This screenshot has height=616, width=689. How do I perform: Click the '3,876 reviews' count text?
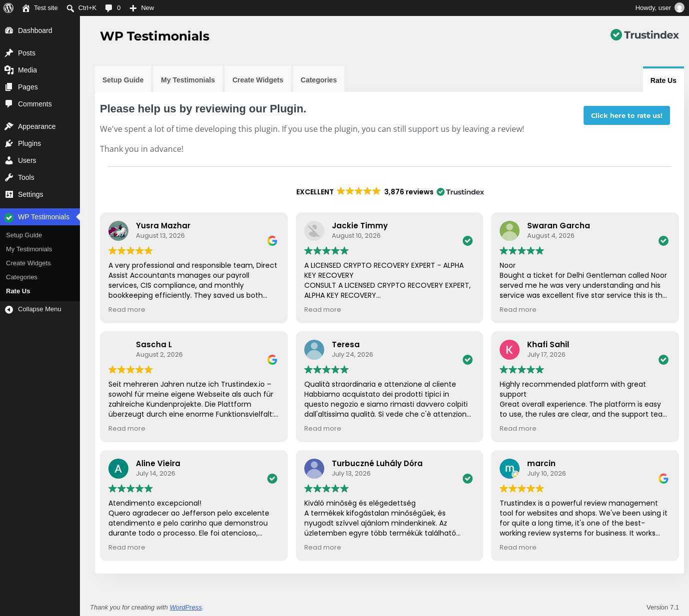(x=409, y=192)
